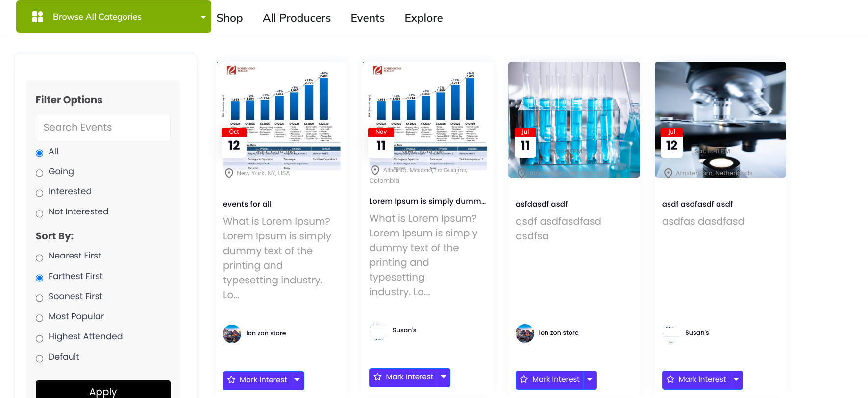Expand Mark Interest arrow on microscope event
This screenshot has height=398, width=868.
click(x=736, y=380)
